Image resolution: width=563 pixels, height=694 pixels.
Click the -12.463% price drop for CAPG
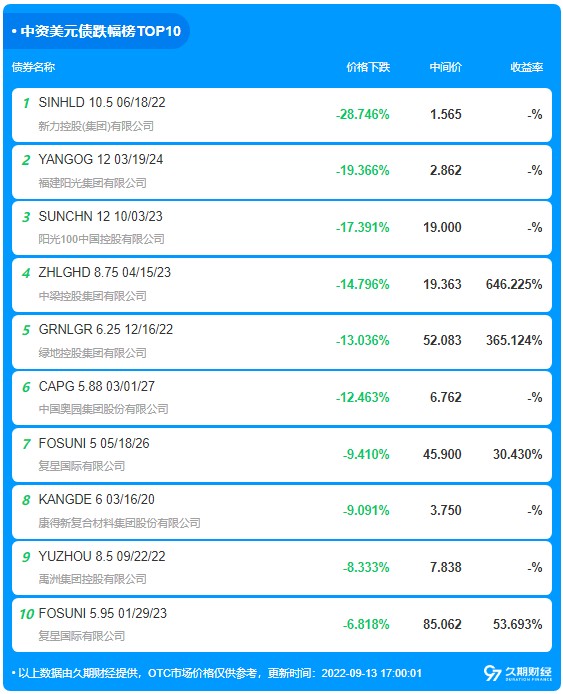click(362, 397)
